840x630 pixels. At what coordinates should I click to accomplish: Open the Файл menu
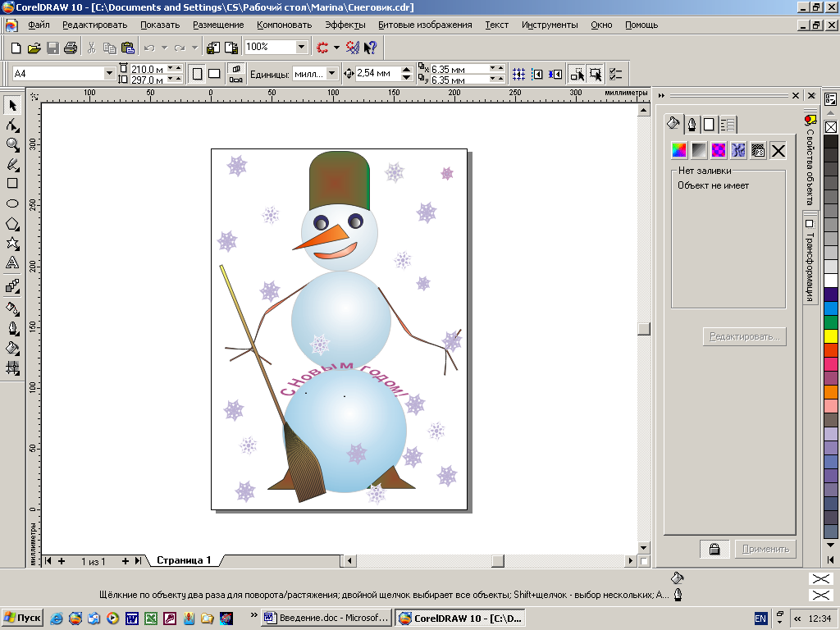39,25
